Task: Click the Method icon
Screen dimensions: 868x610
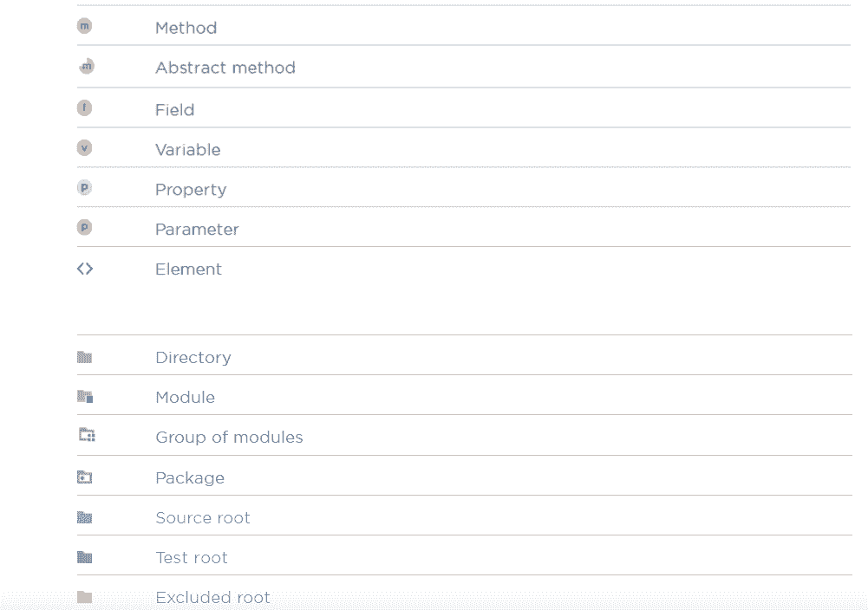Action: pos(84,27)
